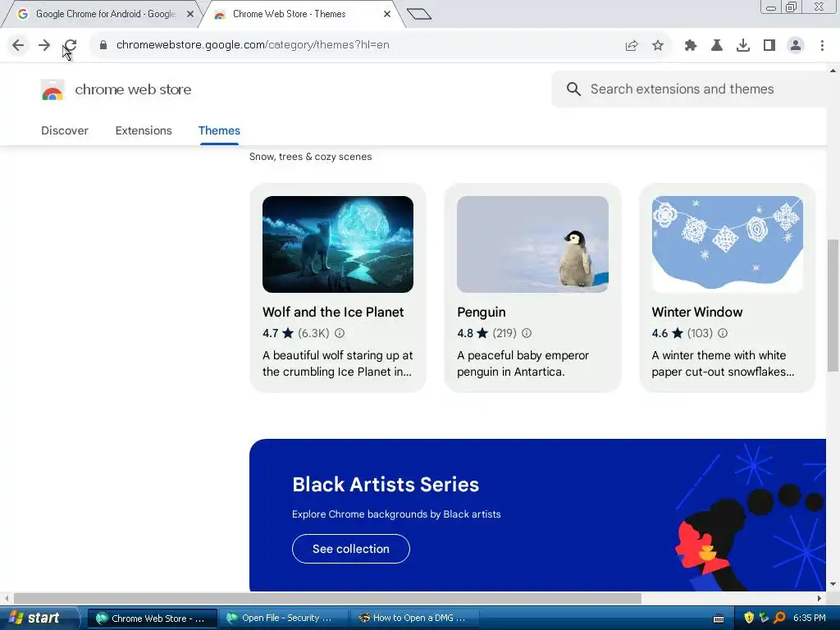Click See collection for Black Artists Series
Viewport: 840px width, 630px height.
pyautogui.click(x=351, y=549)
